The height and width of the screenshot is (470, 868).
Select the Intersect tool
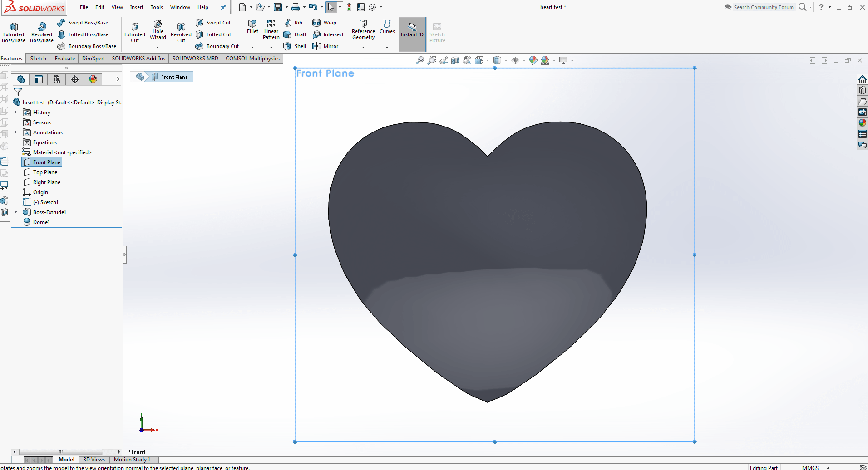click(x=328, y=34)
